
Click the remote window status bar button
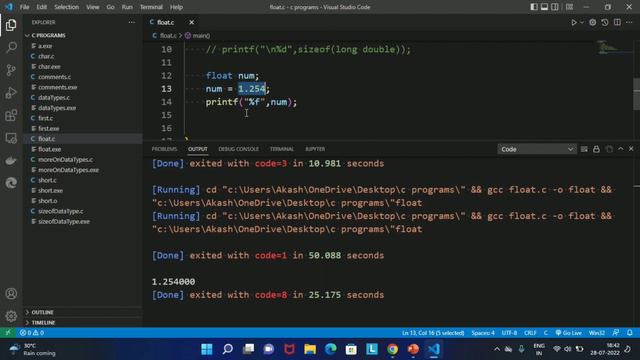8,333
